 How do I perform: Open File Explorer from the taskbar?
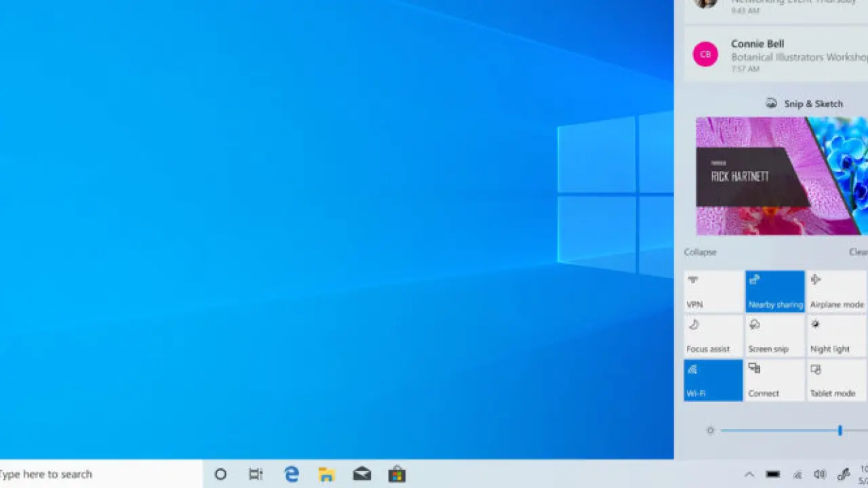[327, 474]
